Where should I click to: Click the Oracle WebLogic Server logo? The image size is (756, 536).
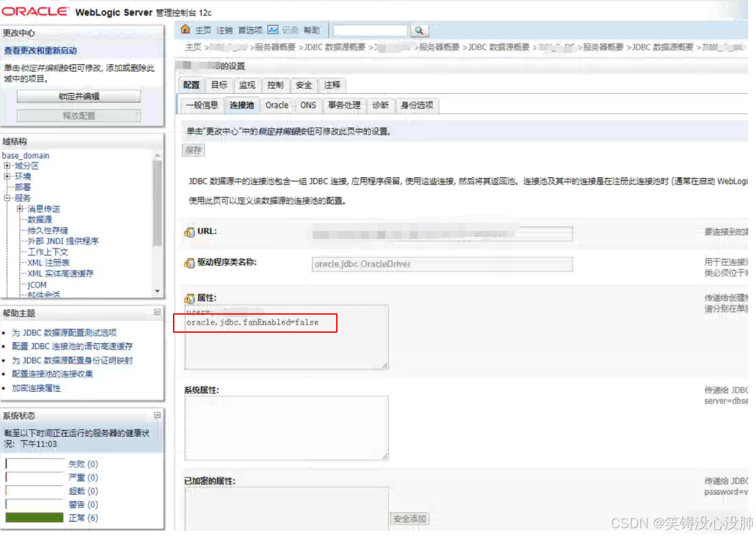(x=36, y=10)
